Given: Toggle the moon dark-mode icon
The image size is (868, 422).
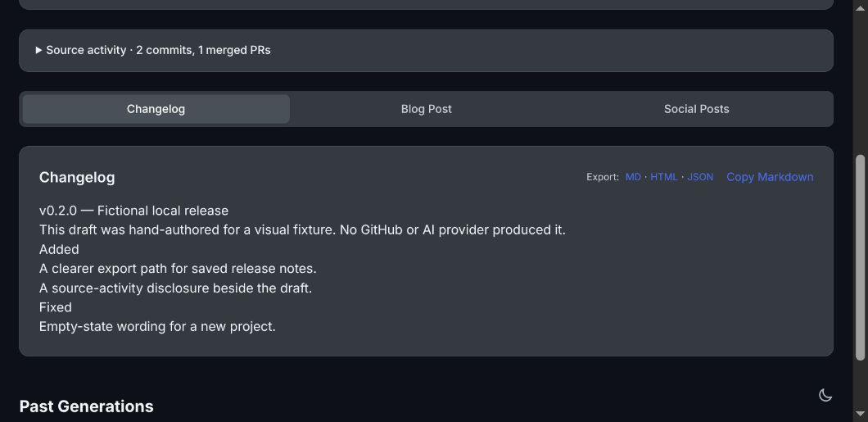Looking at the screenshot, I should pos(825,395).
